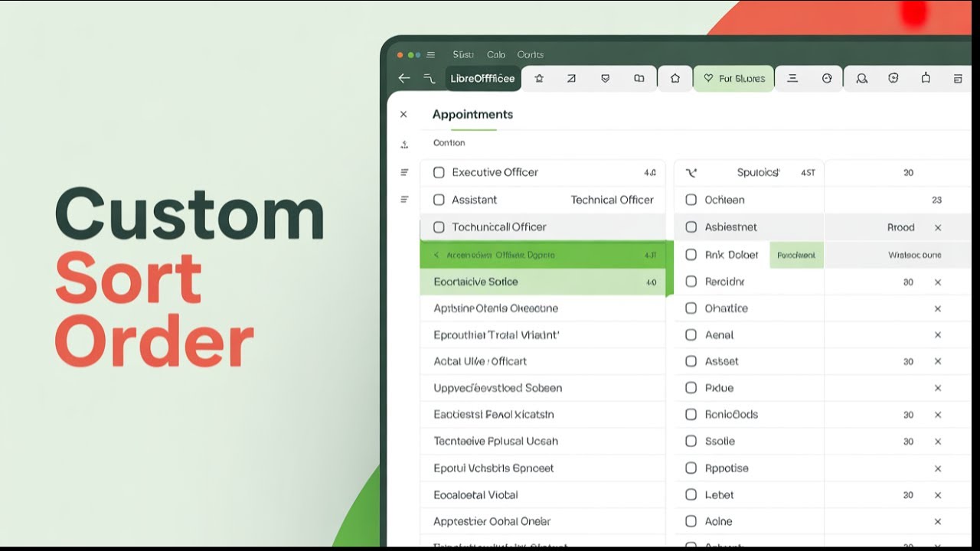The height and width of the screenshot is (551, 980).
Task: Select the Apptestier Oohal Onelar row
Action: 543,522
